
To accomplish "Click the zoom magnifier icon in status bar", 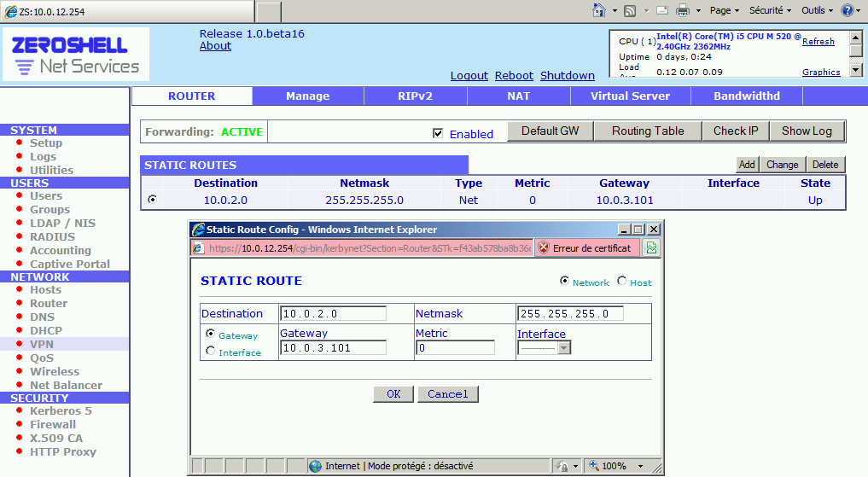I will (x=593, y=466).
